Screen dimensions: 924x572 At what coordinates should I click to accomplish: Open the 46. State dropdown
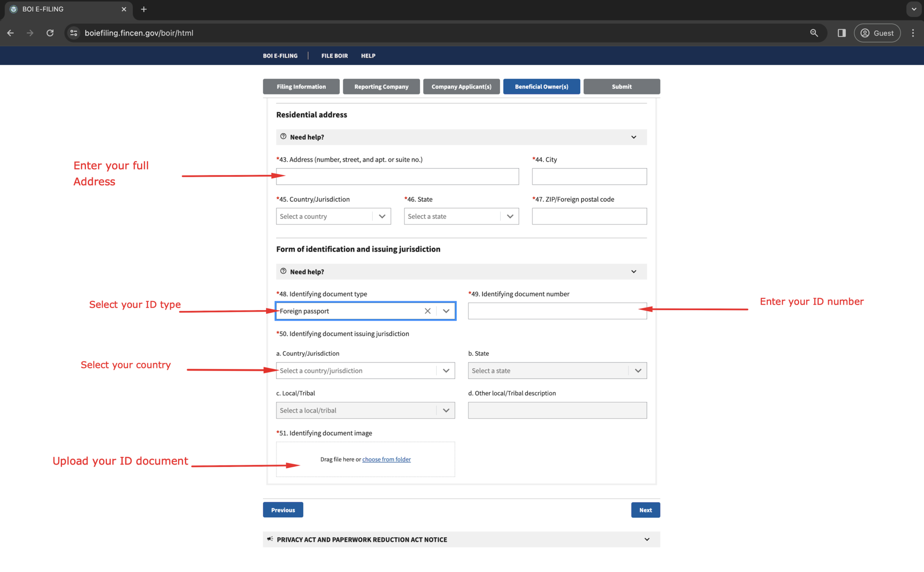461,216
